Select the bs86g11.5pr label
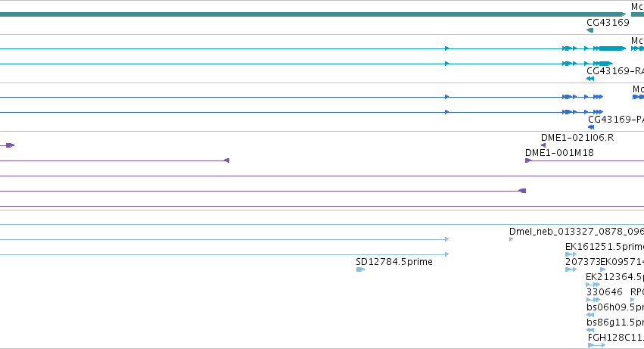 click(615, 323)
